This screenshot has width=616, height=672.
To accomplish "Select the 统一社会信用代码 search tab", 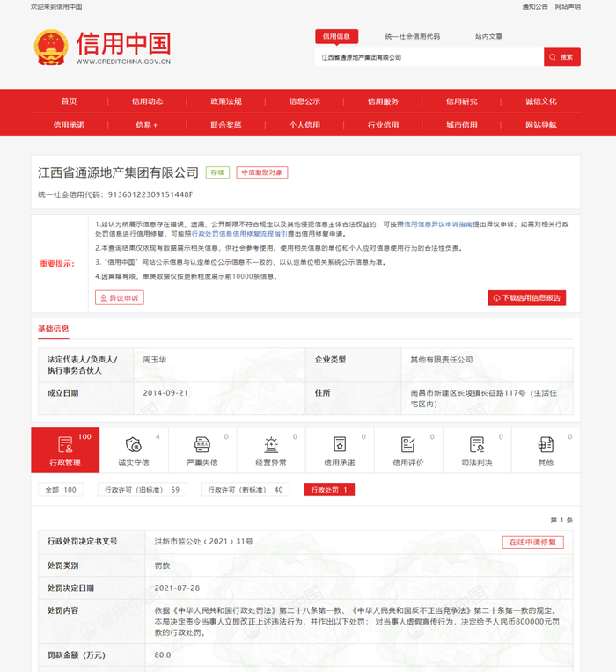I will [x=413, y=36].
